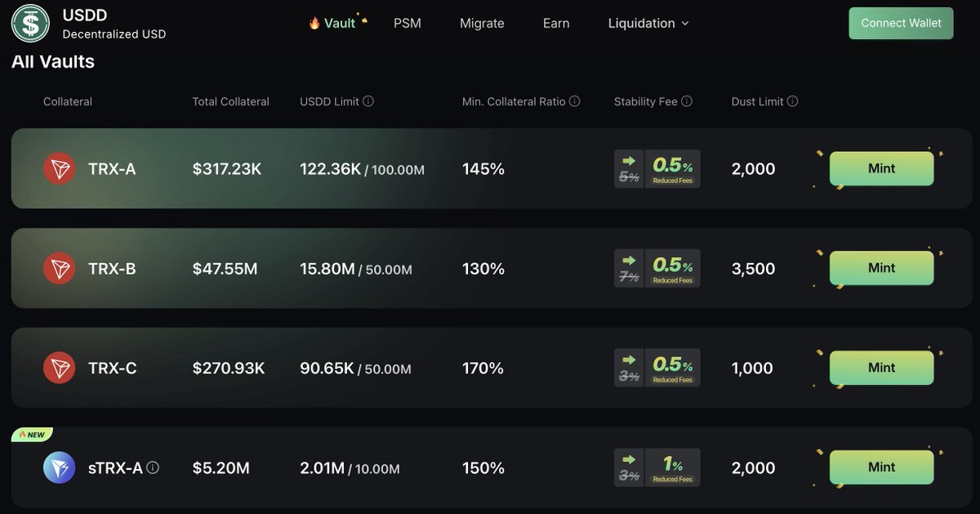Expand the Liquidation dropdown menu
This screenshot has width=980, height=514.
[648, 23]
